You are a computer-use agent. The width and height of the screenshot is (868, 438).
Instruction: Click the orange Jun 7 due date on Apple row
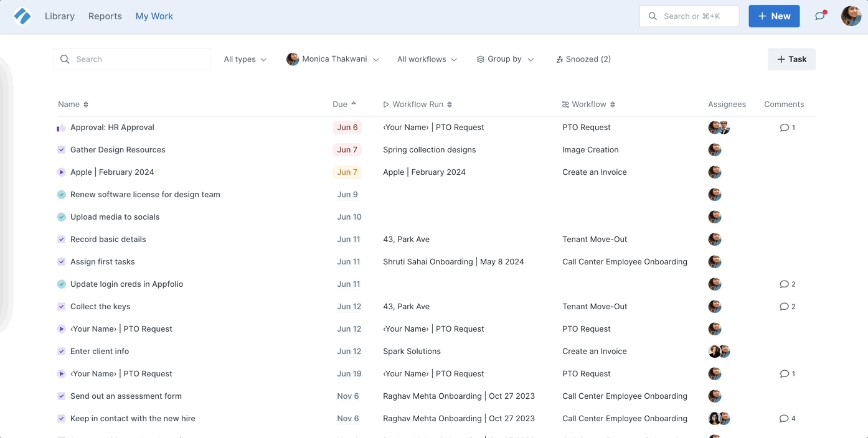click(x=347, y=172)
